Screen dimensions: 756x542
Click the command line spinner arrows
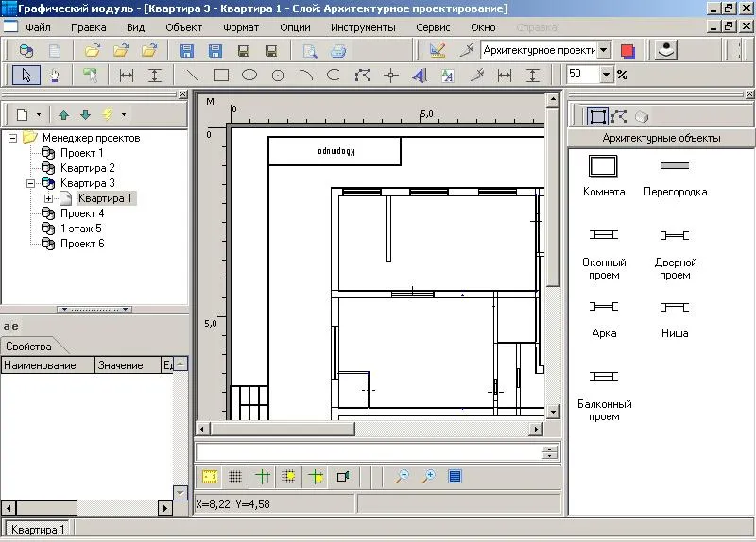(550, 452)
